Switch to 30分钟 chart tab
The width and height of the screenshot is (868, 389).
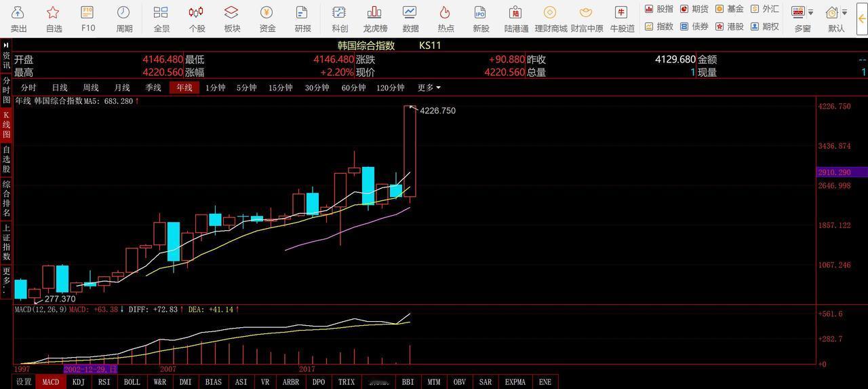(317, 88)
